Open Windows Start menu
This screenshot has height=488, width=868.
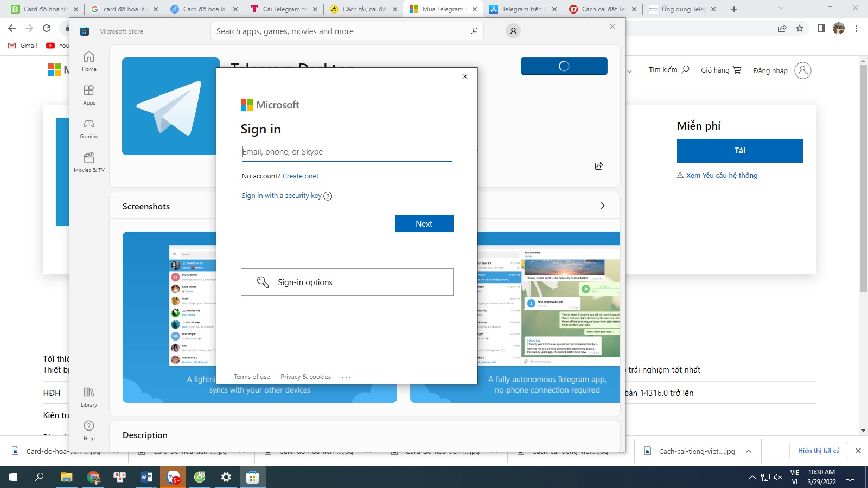coord(13,477)
